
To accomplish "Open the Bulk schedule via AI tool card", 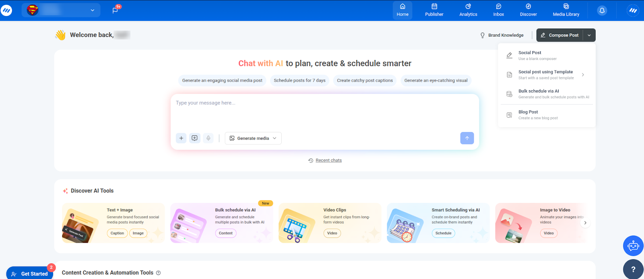I will pos(222,223).
